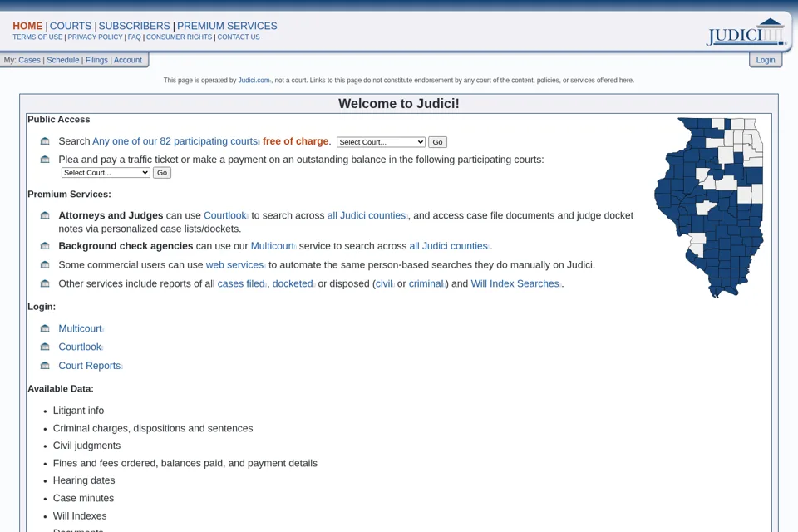Go to HOME in the top navigation
This screenshot has height=532, width=798.
click(x=27, y=26)
